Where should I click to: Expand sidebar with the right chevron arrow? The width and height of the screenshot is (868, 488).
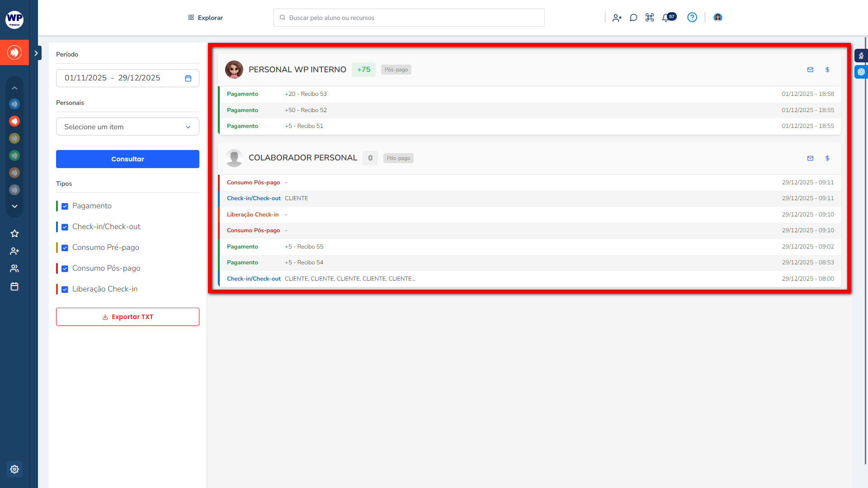(36, 53)
